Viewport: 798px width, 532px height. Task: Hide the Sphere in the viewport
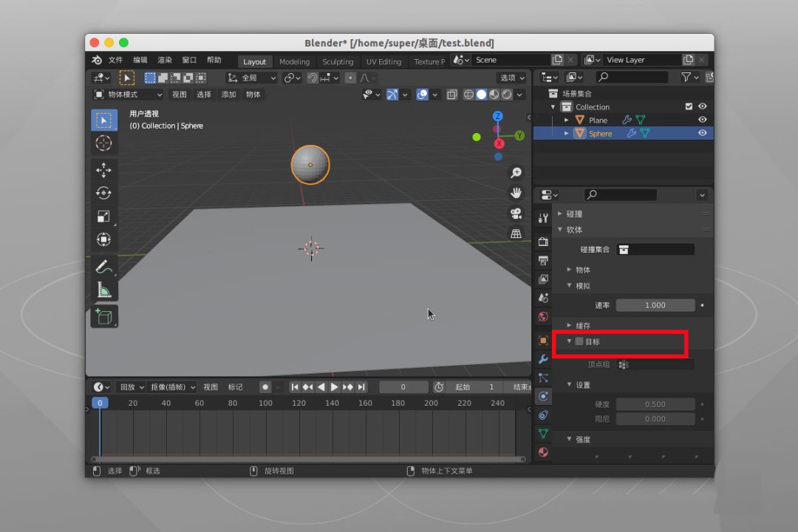[x=701, y=133]
